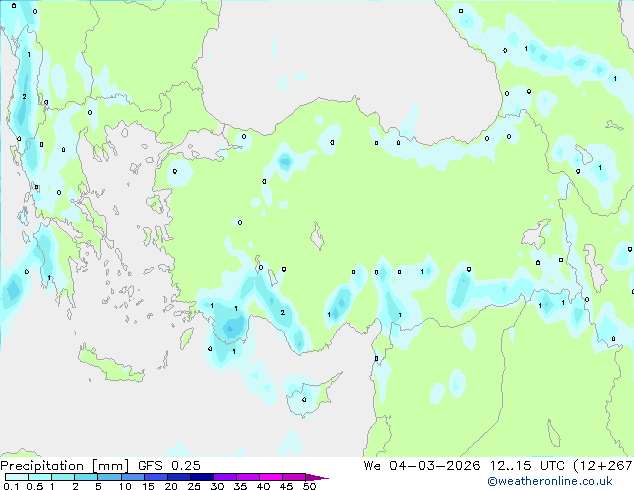Click the '25' legend tick label

pos(194,486)
